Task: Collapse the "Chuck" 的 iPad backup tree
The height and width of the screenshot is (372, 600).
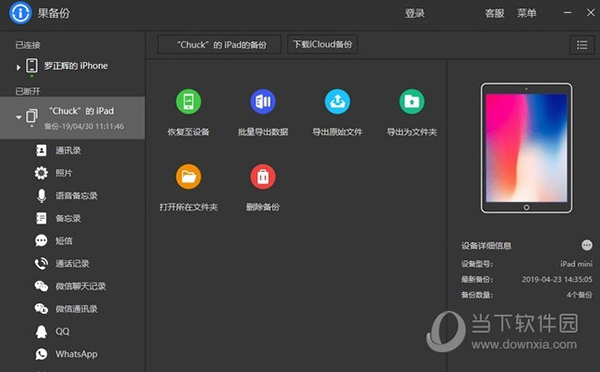Action: pyautogui.click(x=18, y=117)
